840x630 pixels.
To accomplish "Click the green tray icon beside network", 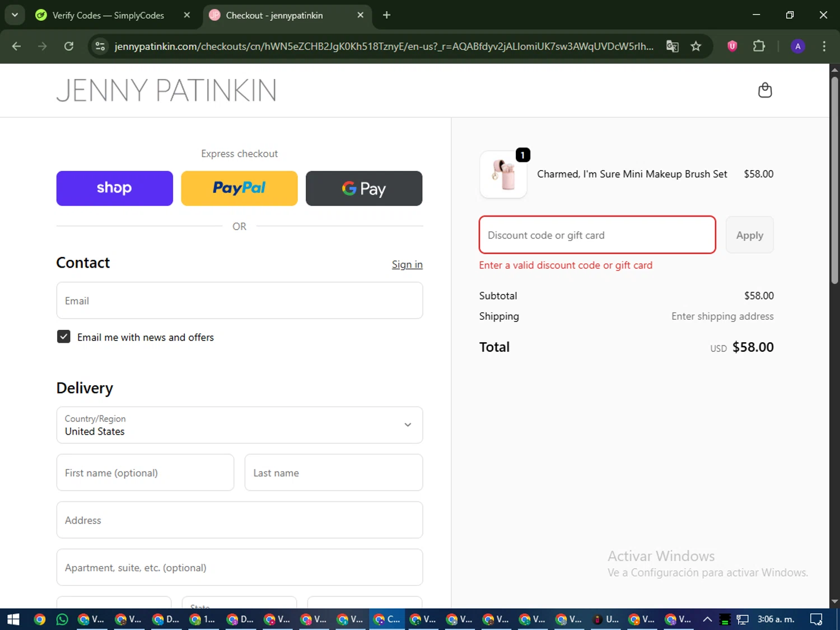I will pos(725,619).
